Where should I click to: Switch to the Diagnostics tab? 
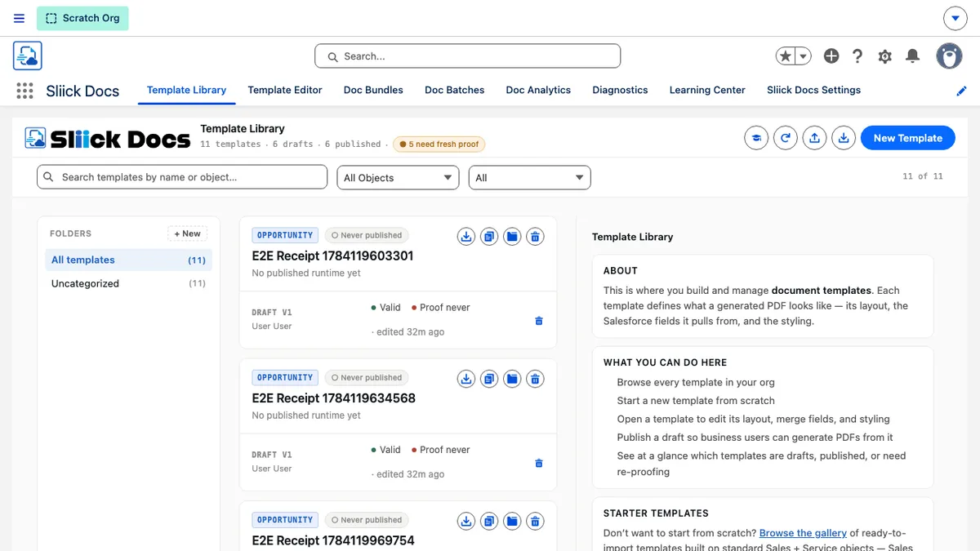coord(620,91)
